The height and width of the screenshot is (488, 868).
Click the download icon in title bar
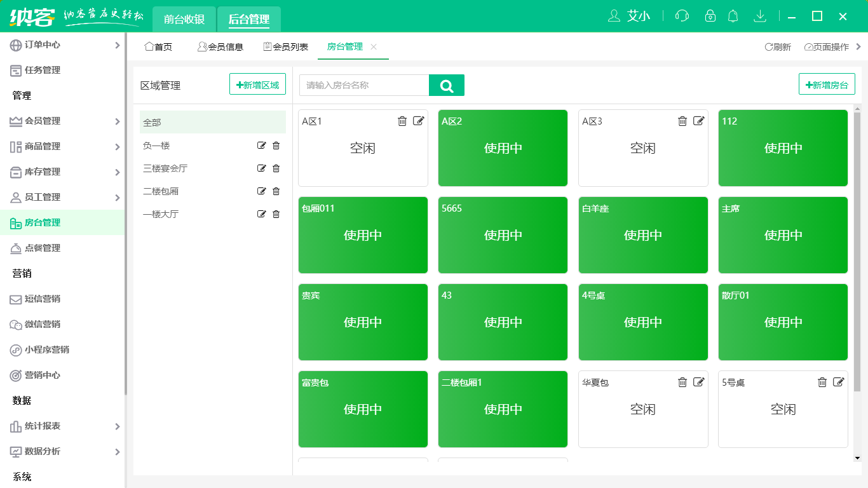[x=760, y=16]
